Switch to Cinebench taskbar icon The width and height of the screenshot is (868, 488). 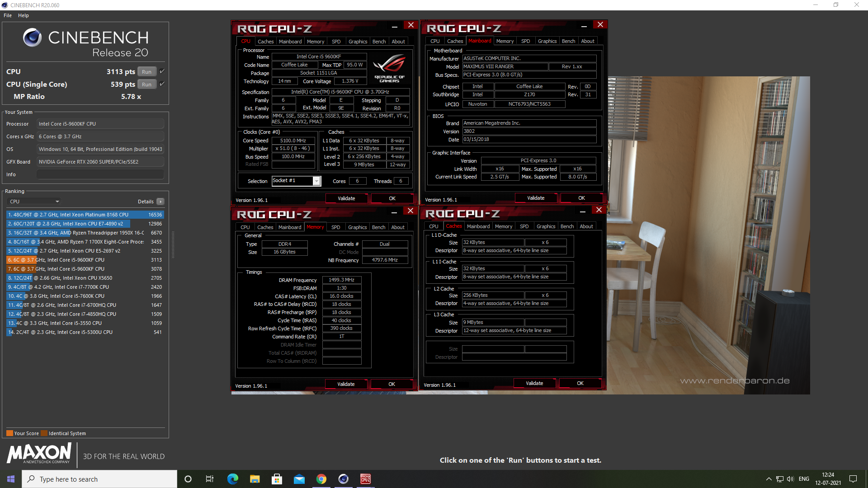344,479
